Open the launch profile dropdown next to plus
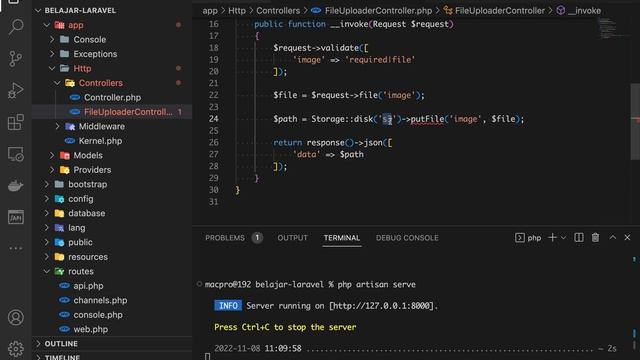 click(x=563, y=238)
